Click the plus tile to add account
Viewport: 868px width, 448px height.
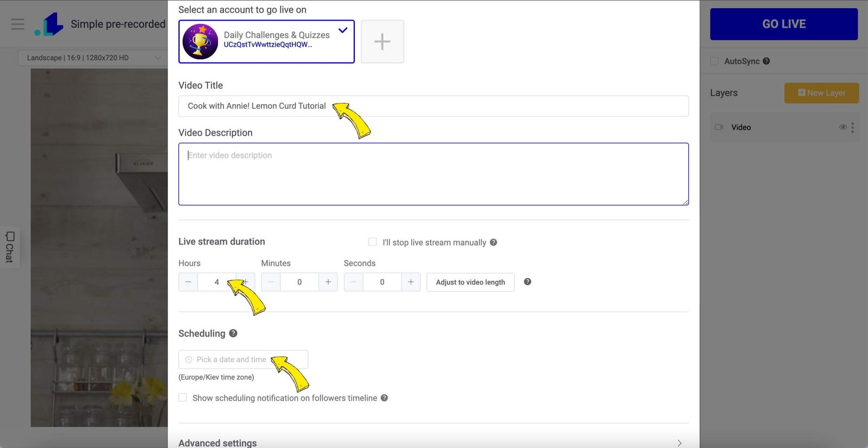382,42
